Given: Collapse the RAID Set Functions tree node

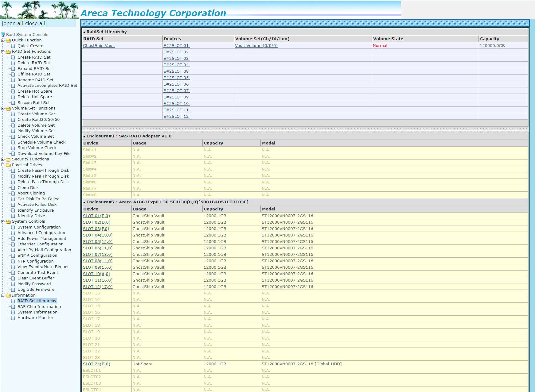Looking at the screenshot, I should click(x=3, y=52).
